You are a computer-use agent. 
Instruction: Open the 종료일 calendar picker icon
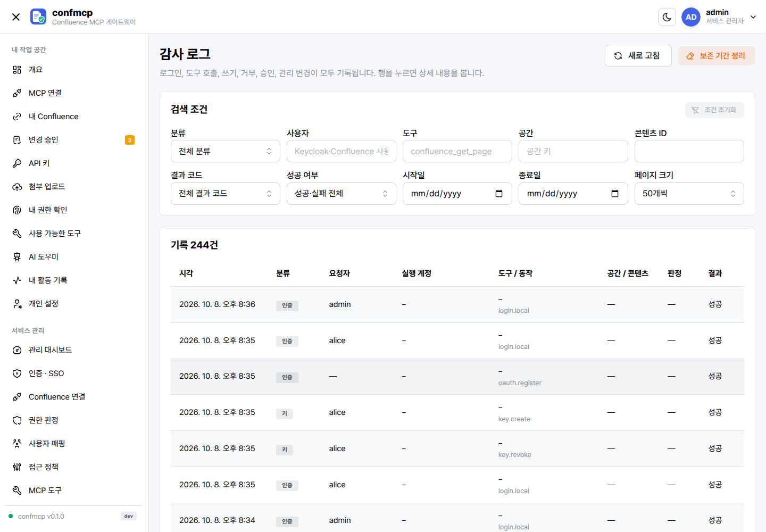coord(615,194)
